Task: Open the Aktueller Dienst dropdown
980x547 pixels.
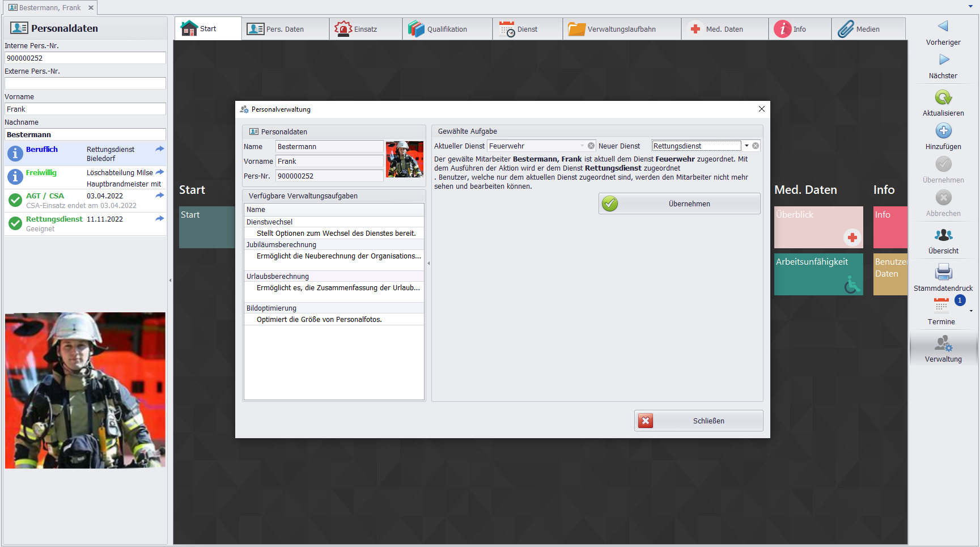Action: tap(582, 146)
